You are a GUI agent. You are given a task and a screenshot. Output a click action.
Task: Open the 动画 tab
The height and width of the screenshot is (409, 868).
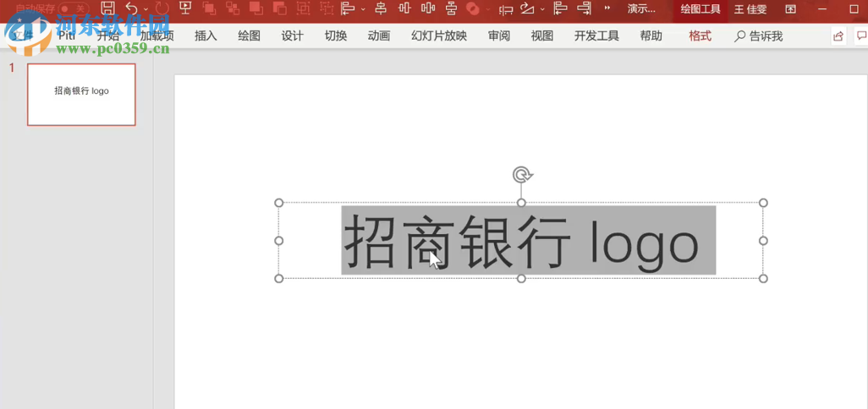[x=379, y=36]
